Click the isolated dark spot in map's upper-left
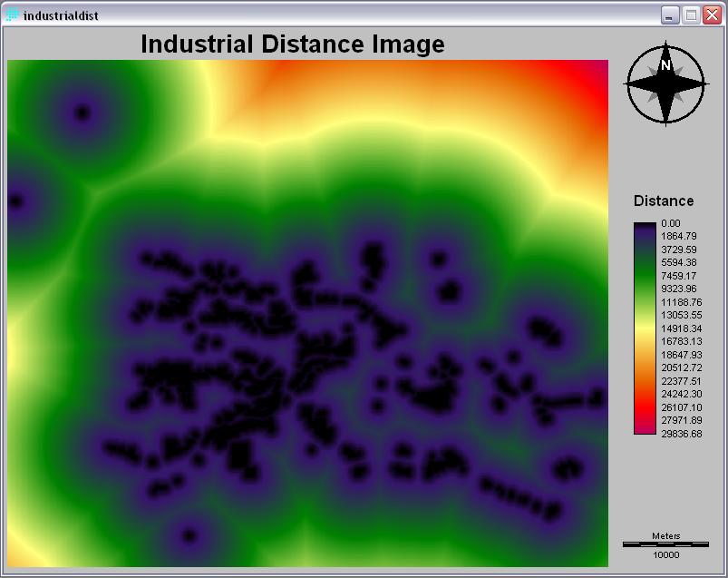Image resolution: width=728 pixels, height=578 pixels. [x=83, y=113]
